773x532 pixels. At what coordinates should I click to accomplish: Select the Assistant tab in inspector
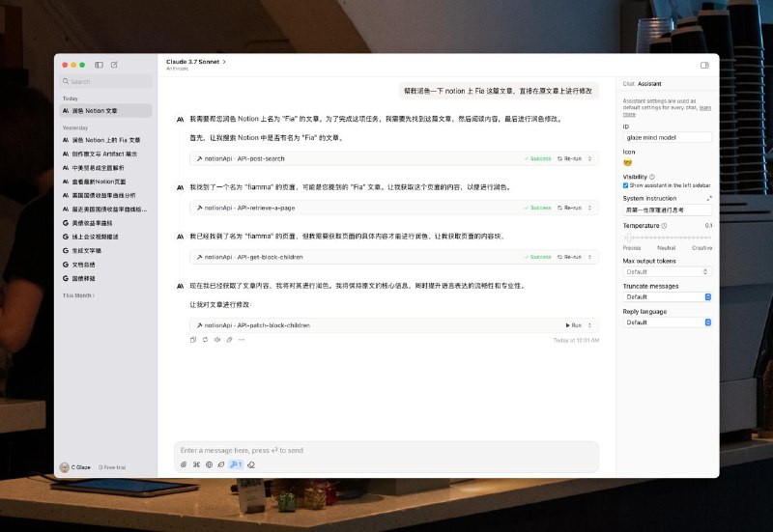650,84
